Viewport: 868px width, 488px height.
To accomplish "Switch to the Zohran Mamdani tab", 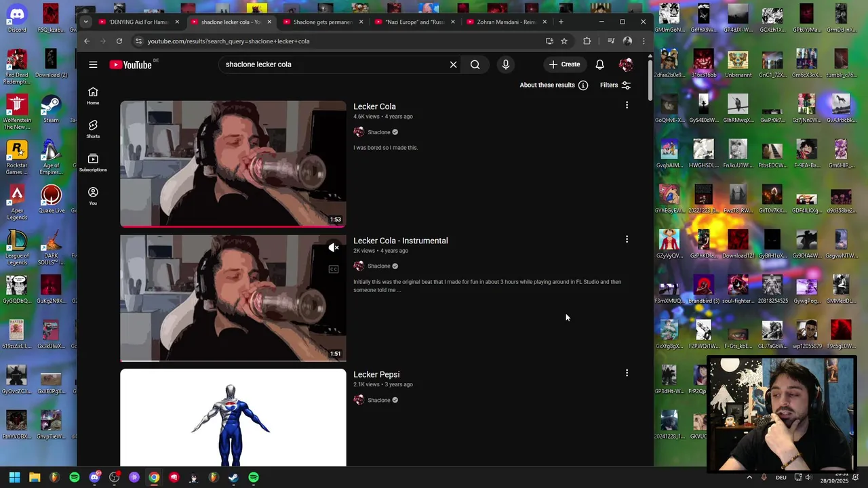I will point(506,22).
